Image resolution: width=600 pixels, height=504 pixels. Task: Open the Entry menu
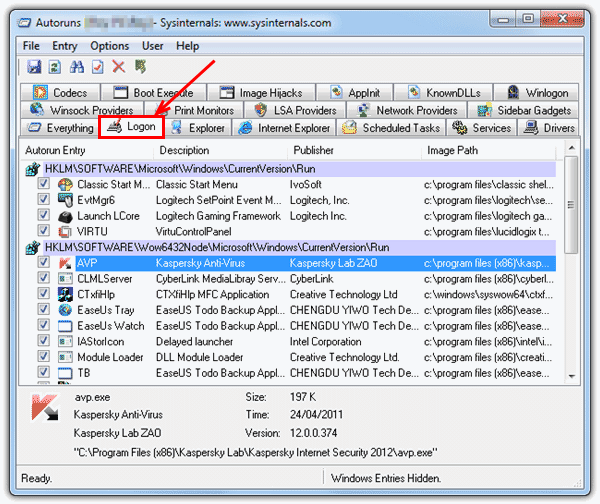click(65, 46)
